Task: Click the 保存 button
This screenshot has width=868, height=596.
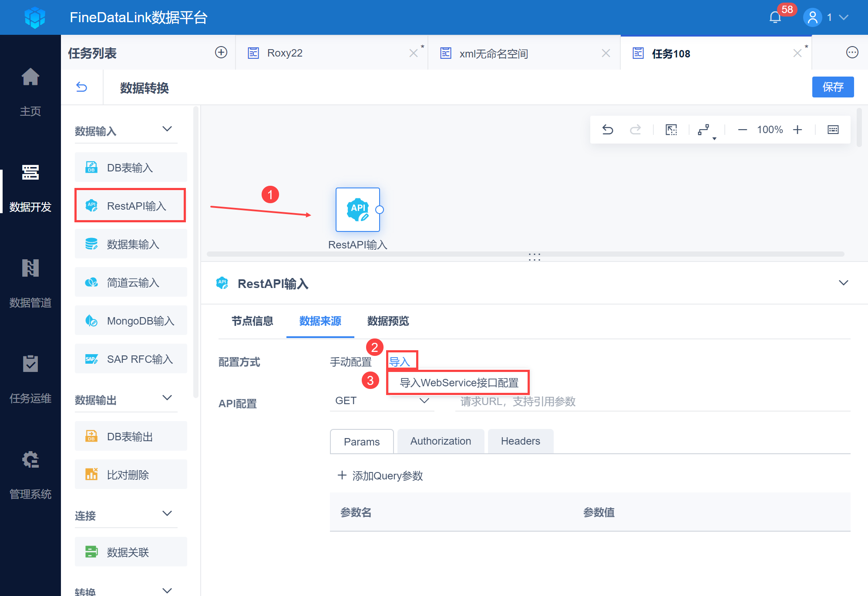Action: pyautogui.click(x=833, y=87)
